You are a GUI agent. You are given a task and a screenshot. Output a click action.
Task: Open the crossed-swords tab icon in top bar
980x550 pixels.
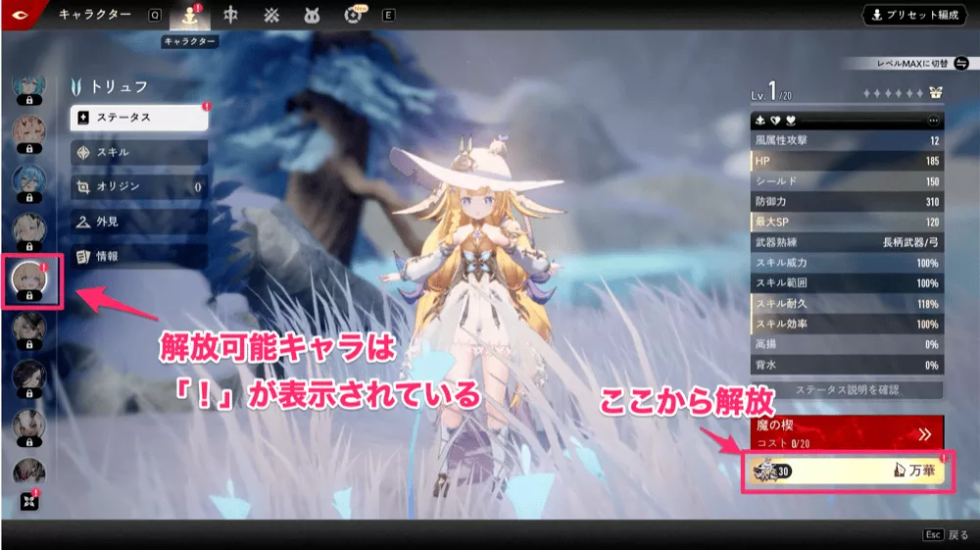coord(270,16)
